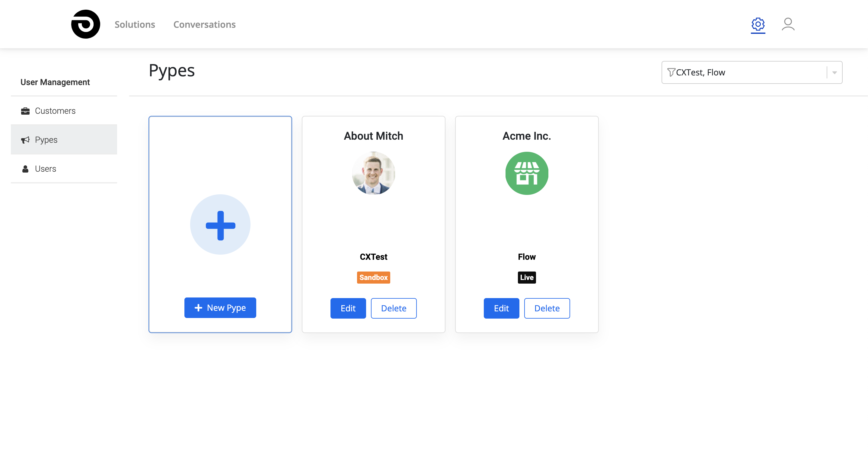
Task: Delete the About Mitch pype
Action: coord(393,308)
